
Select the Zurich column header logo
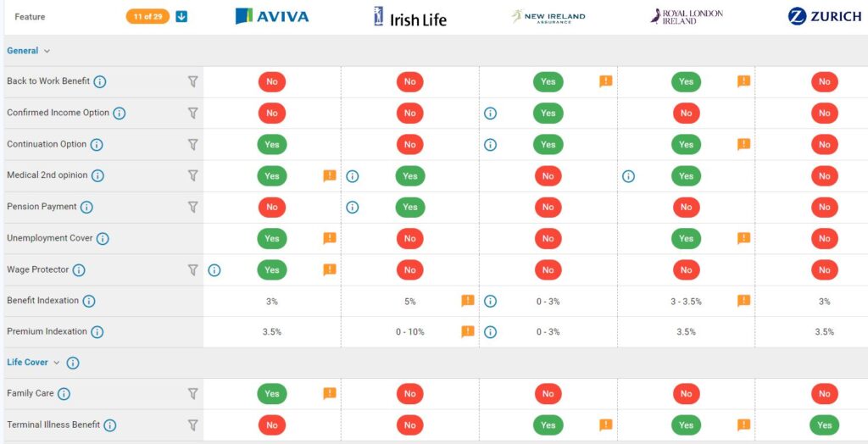824,16
